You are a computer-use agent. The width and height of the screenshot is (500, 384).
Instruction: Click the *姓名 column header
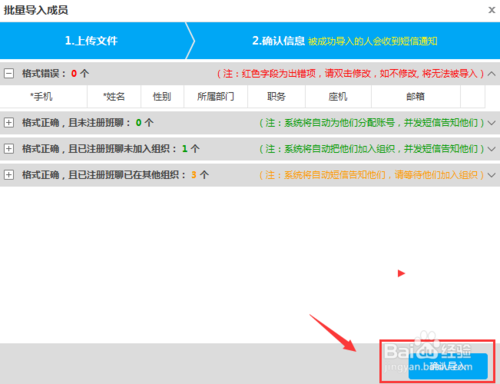pyautogui.click(x=114, y=97)
